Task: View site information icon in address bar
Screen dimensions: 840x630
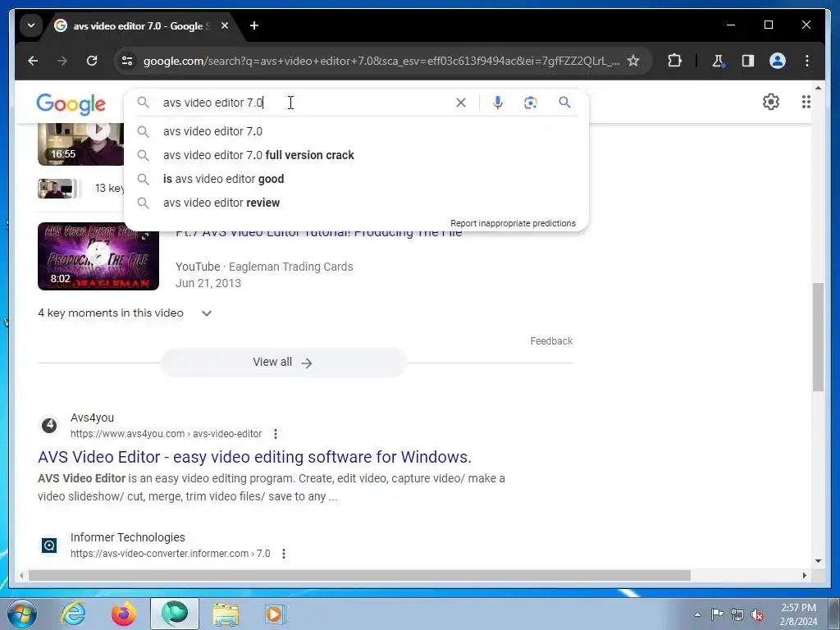Action: 127,61
